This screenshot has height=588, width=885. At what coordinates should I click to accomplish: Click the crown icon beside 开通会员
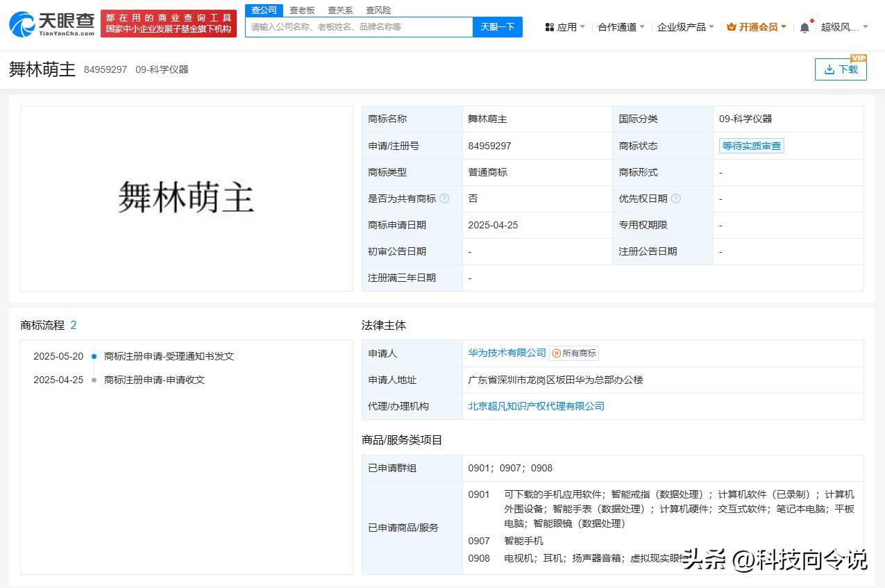[x=731, y=27]
